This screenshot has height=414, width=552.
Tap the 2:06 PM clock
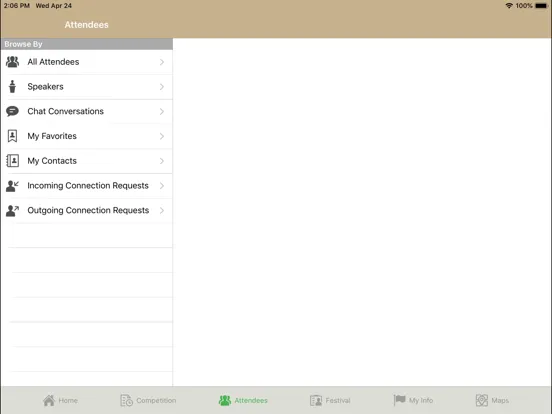[x=17, y=6]
